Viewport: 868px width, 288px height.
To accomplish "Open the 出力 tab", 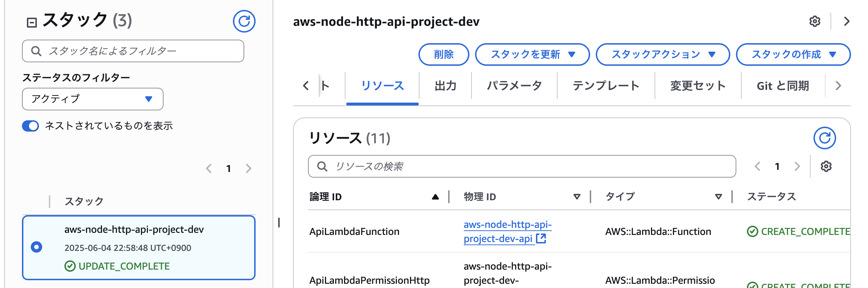I will click(x=445, y=85).
